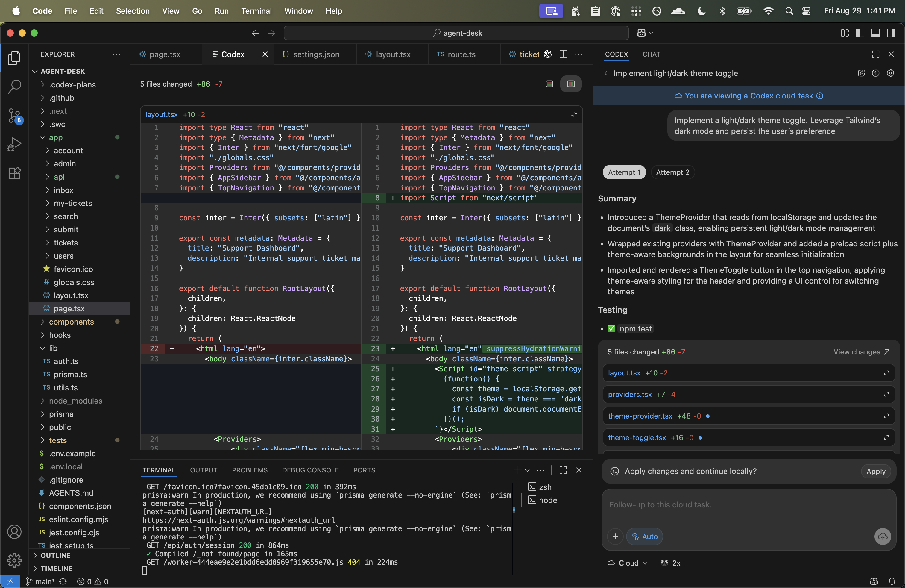Viewport: 905px width, 588px height.
Task: Toggle the bottom panel layout button
Action: point(876,33)
